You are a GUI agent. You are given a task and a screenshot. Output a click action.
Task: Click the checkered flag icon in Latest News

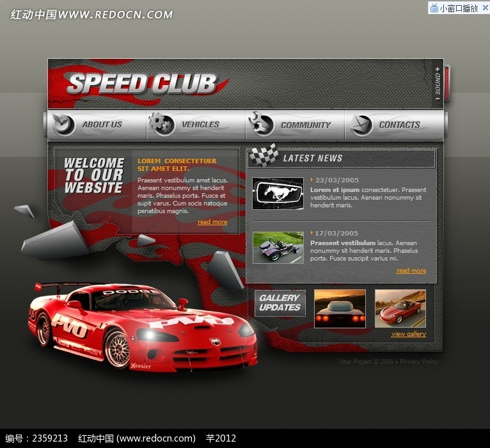(264, 157)
